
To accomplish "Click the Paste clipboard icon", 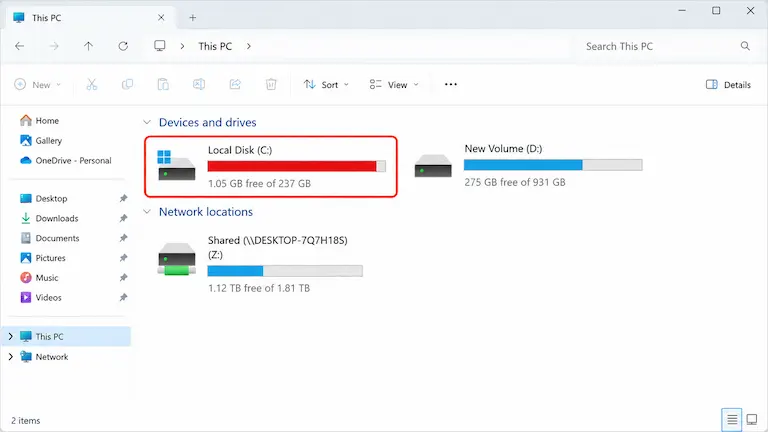I will [x=163, y=84].
